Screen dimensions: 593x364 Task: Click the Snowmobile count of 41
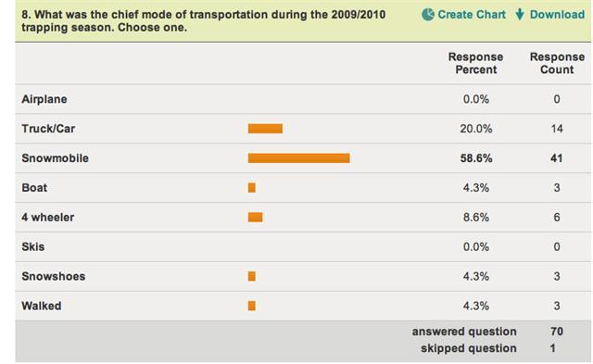point(557,158)
